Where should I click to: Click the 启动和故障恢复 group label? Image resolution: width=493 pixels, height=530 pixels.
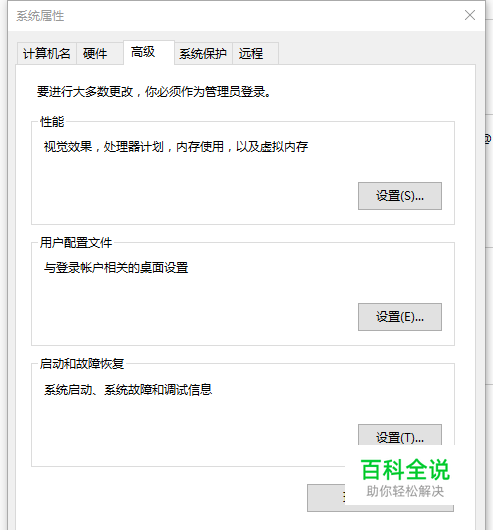pos(82,364)
